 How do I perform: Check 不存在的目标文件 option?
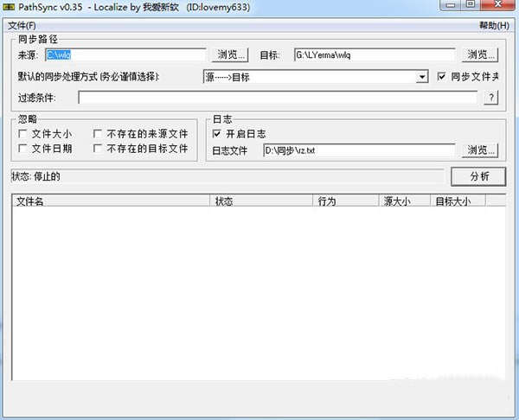[98, 149]
